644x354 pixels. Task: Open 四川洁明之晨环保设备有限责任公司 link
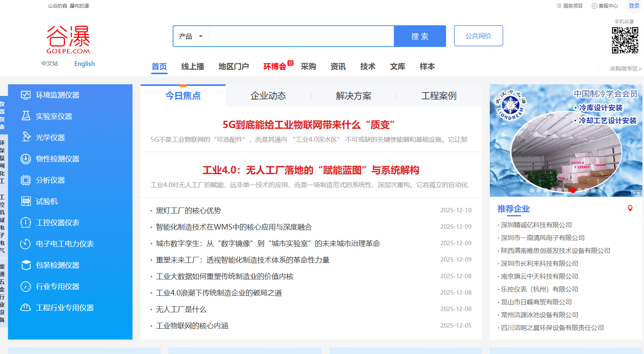point(552,328)
